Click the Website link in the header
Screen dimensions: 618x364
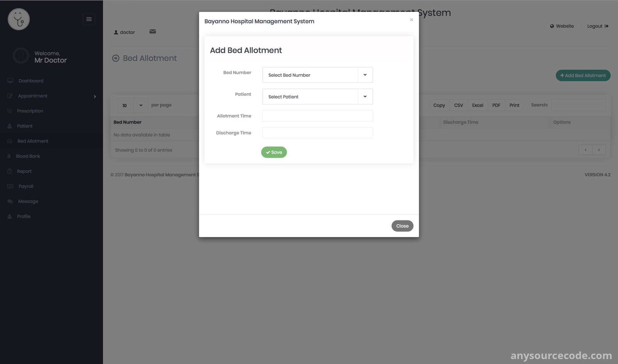562,26
